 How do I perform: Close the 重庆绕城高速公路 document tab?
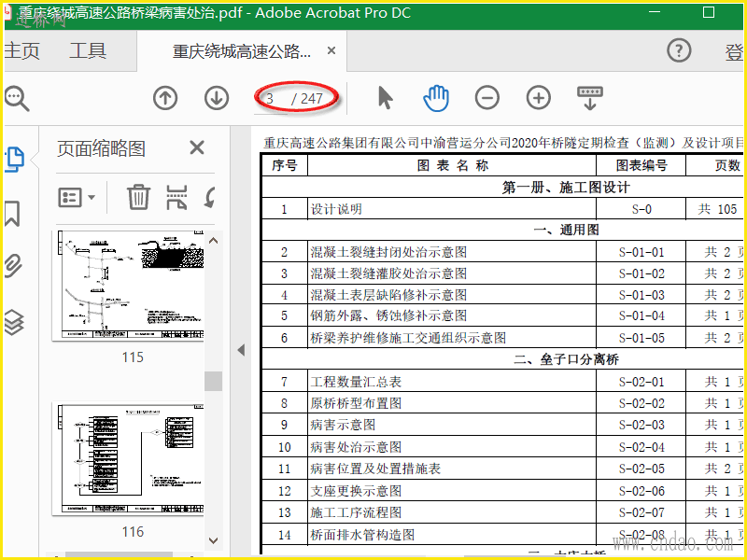pyautogui.click(x=331, y=50)
